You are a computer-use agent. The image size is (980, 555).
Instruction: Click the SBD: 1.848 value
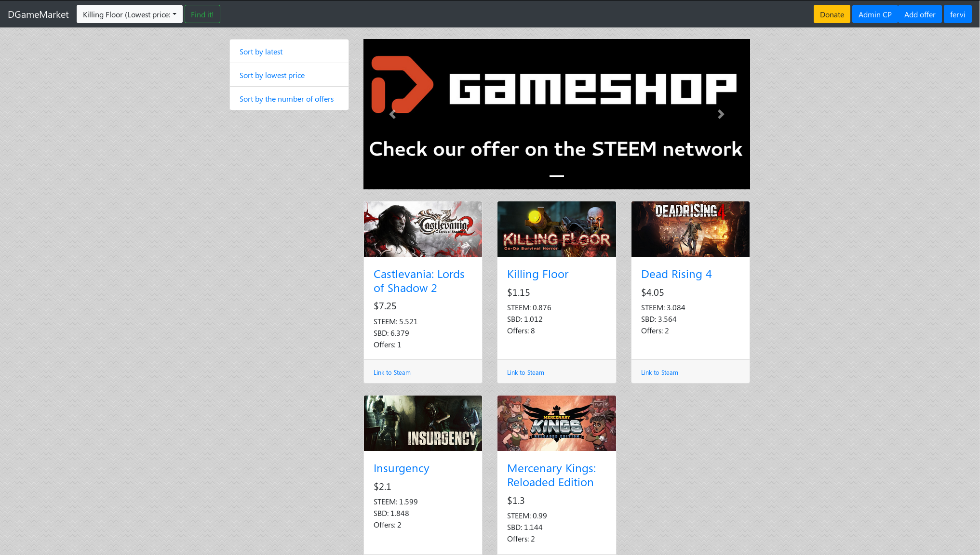click(x=391, y=513)
